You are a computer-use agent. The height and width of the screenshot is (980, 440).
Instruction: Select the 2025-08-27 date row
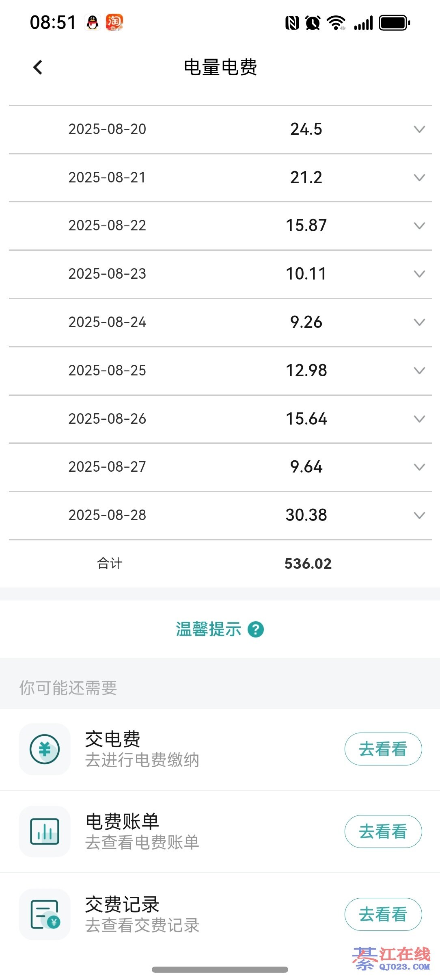pyautogui.click(x=107, y=467)
